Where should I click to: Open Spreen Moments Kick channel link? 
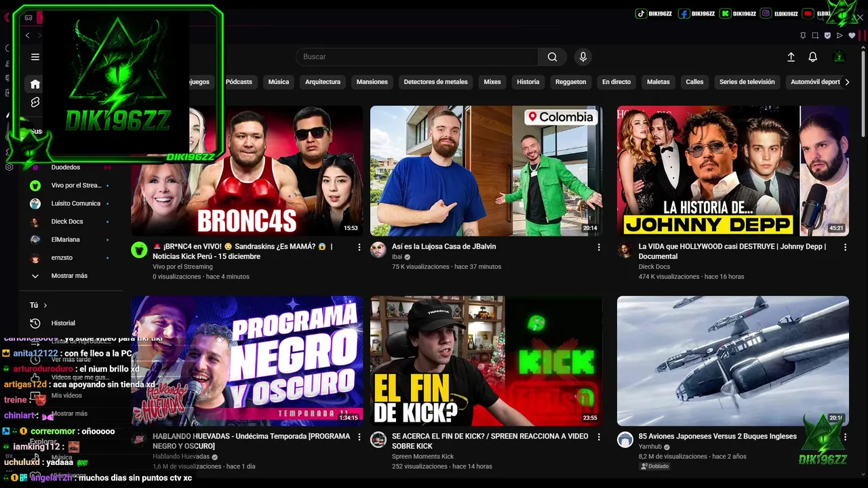click(422, 457)
